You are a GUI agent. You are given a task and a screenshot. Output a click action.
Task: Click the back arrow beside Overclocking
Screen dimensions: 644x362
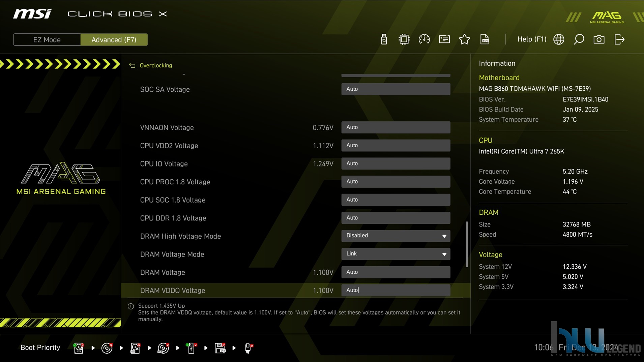tap(132, 65)
